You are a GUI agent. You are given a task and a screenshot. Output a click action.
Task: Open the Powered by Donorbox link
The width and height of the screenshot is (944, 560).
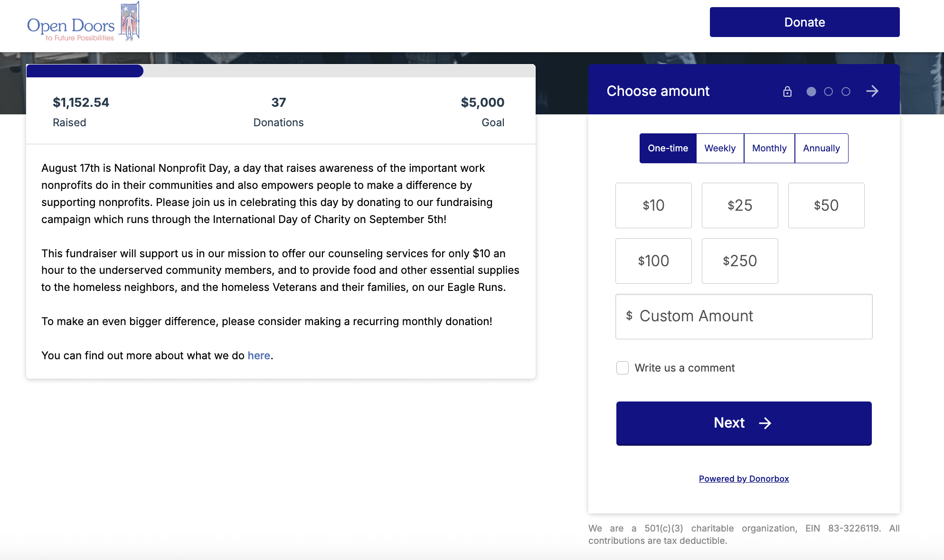743,478
